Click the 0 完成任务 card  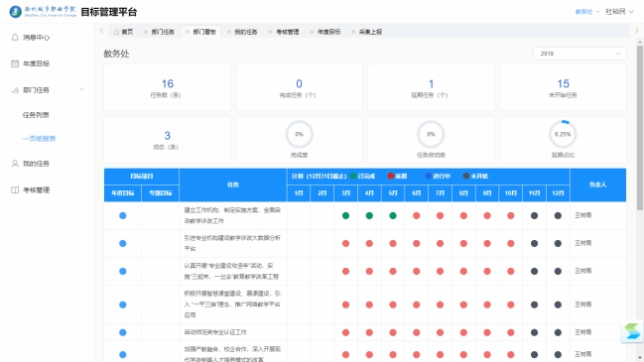[299, 87]
